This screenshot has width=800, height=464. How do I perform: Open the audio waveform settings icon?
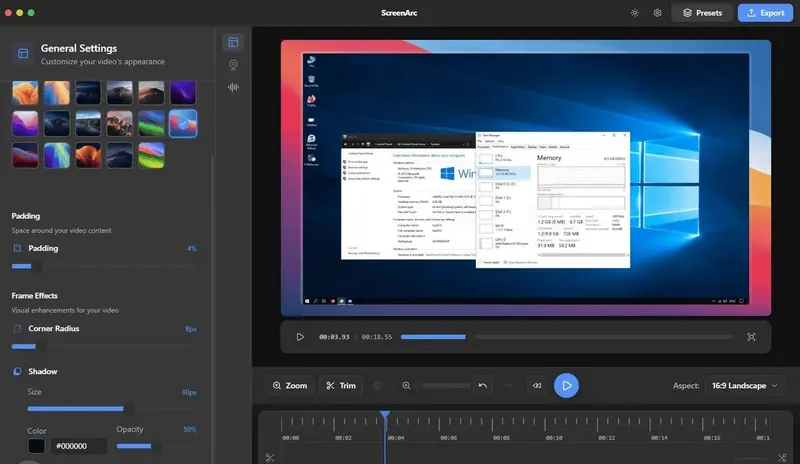(x=233, y=87)
